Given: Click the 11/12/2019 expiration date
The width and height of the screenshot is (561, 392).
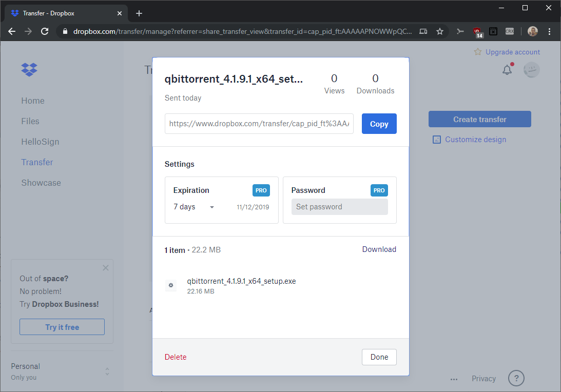Looking at the screenshot, I should pyautogui.click(x=253, y=207).
